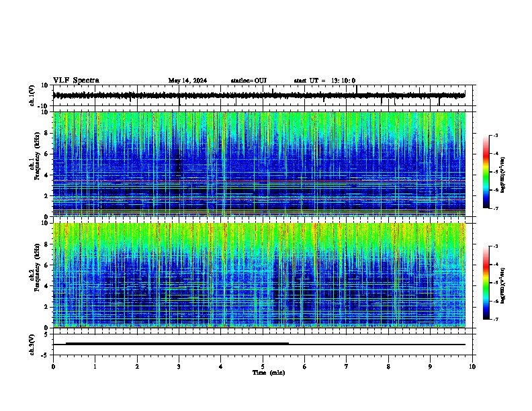Click inside the ch.2 spectrogram panel
Image resolution: width=532 pixels, height=411 pixels.
coord(259,275)
